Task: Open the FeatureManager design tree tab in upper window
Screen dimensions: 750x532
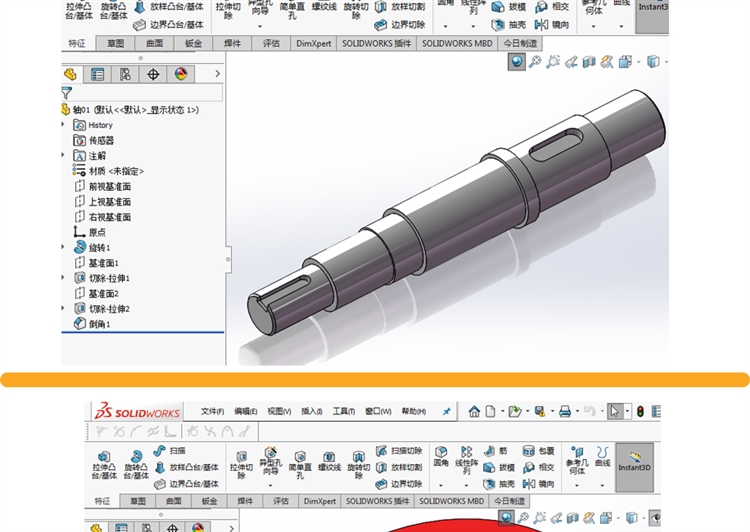Action: 70,74
